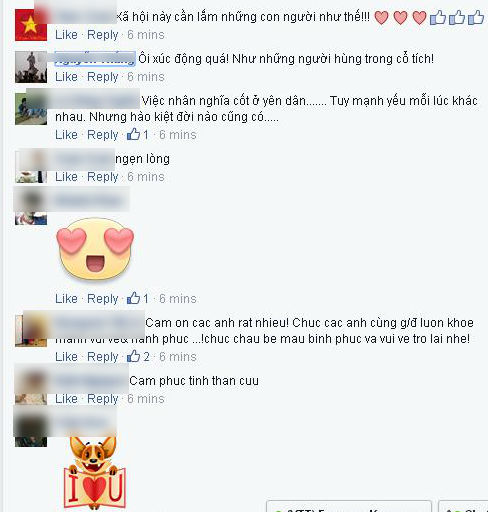
Task: Reply to the 'ngẹn lòng' comment
Action: pos(103,177)
